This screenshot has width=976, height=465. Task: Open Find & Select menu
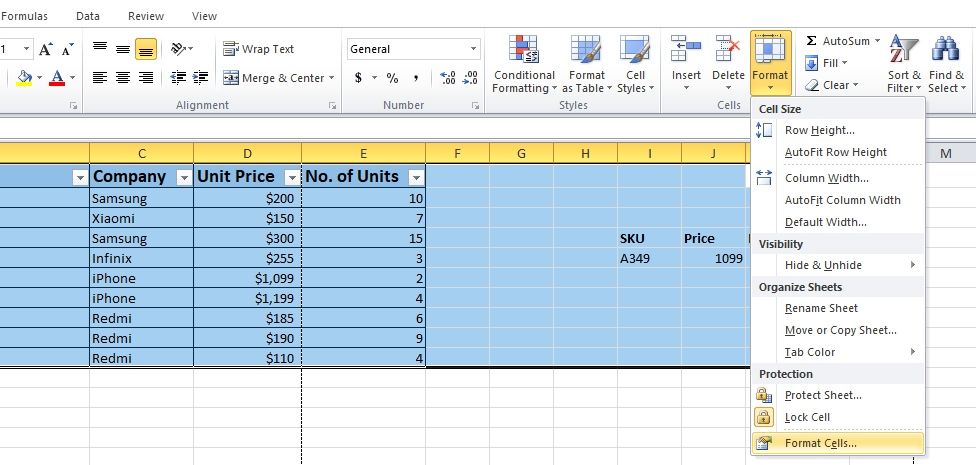coord(946,64)
